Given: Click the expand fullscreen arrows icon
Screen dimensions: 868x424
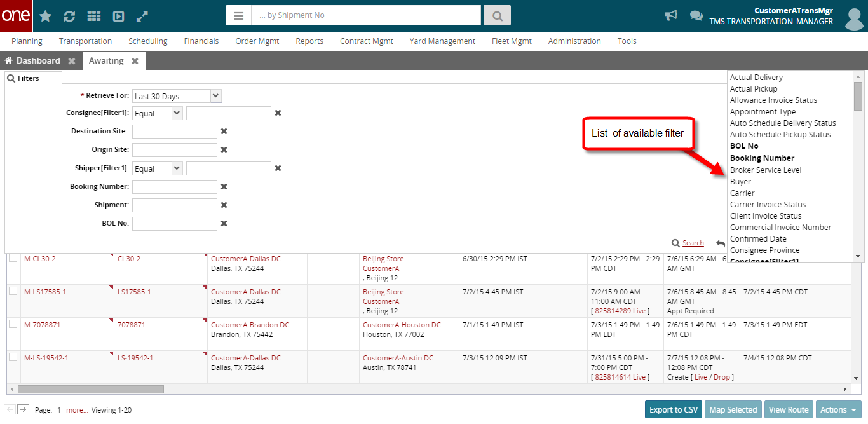Looking at the screenshot, I should coord(142,17).
